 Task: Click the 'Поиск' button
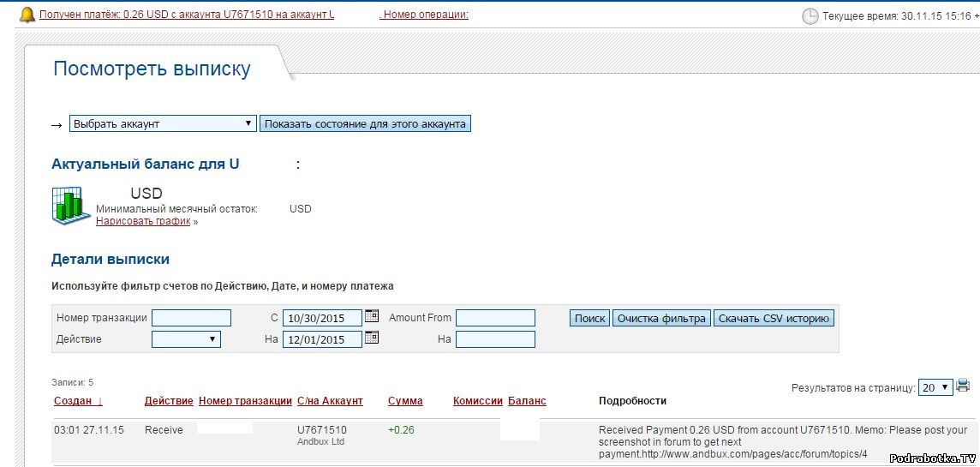pyautogui.click(x=589, y=318)
